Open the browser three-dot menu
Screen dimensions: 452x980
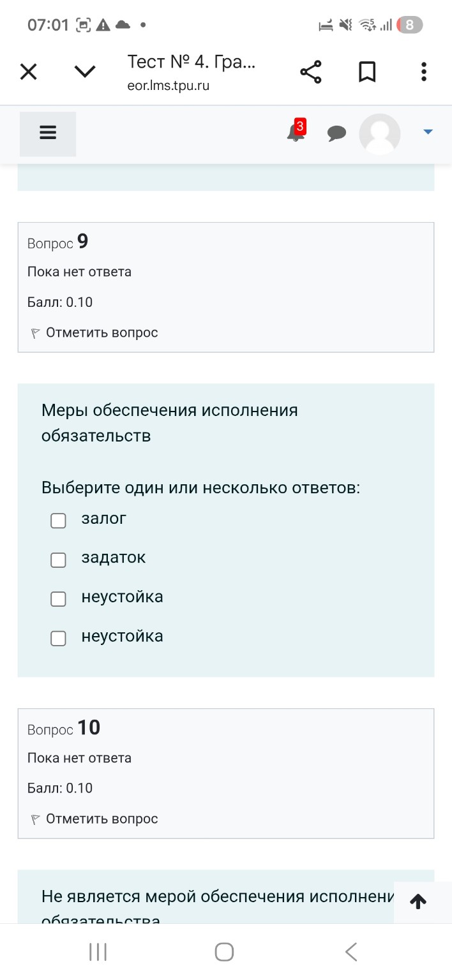click(x=423, y=71)
